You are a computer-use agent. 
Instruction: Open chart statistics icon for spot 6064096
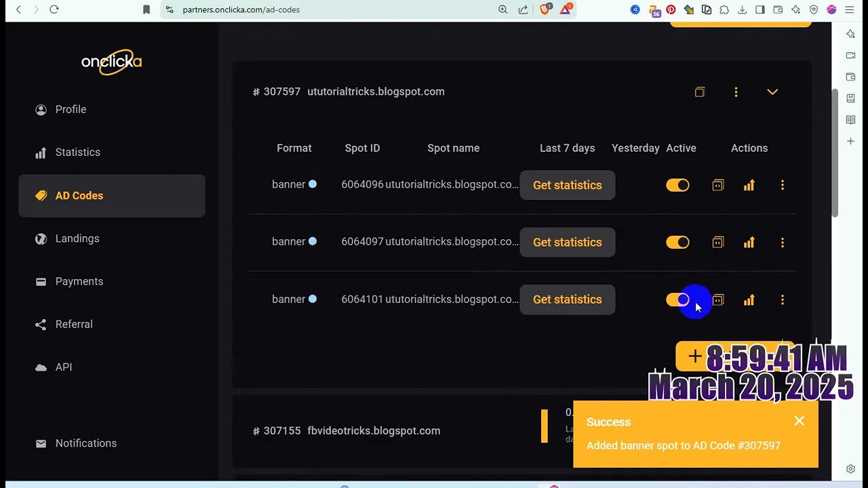tap(749, 185)
